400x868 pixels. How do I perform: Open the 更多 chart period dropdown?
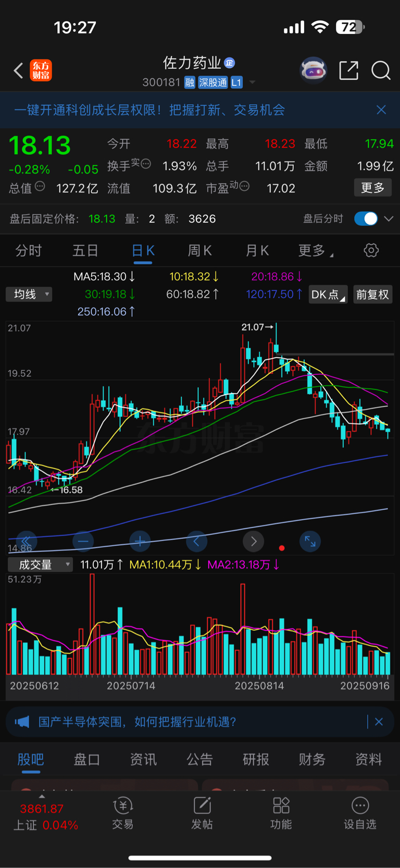coord(316,251)
